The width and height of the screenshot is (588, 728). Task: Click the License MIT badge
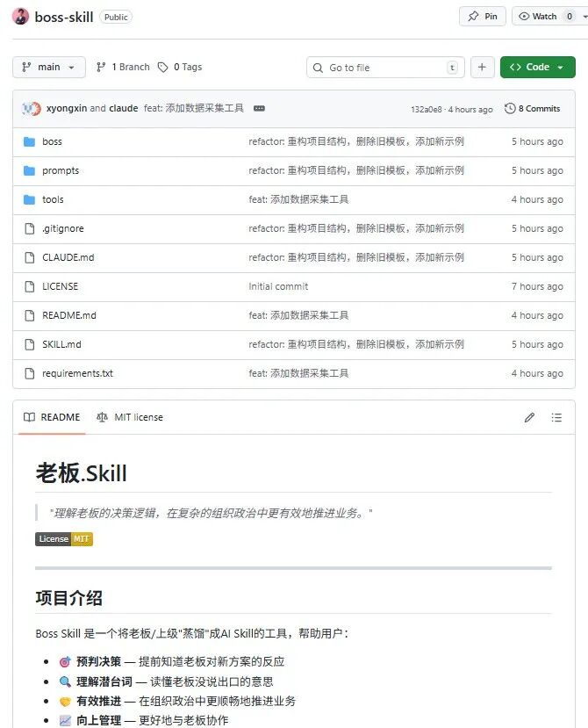(64, 538)
